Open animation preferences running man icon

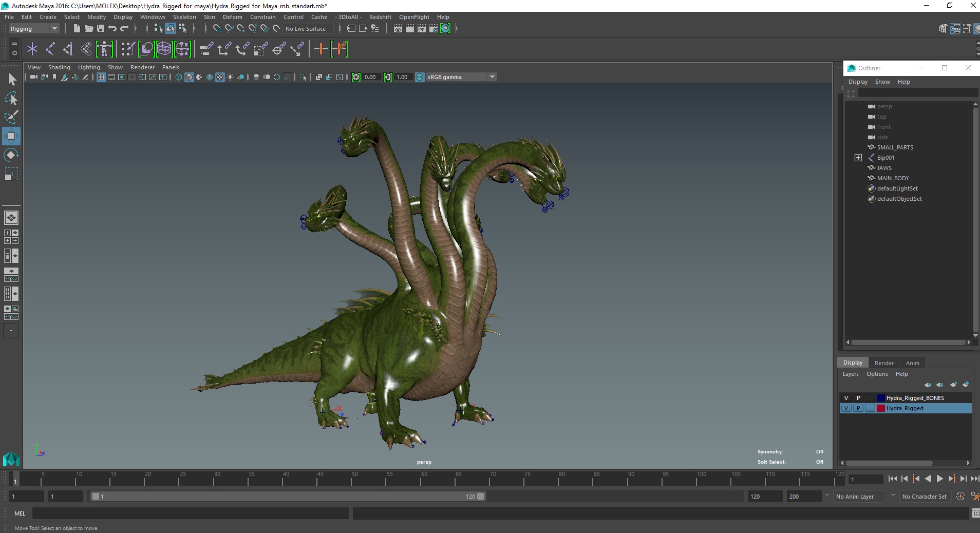pos(974,496)
